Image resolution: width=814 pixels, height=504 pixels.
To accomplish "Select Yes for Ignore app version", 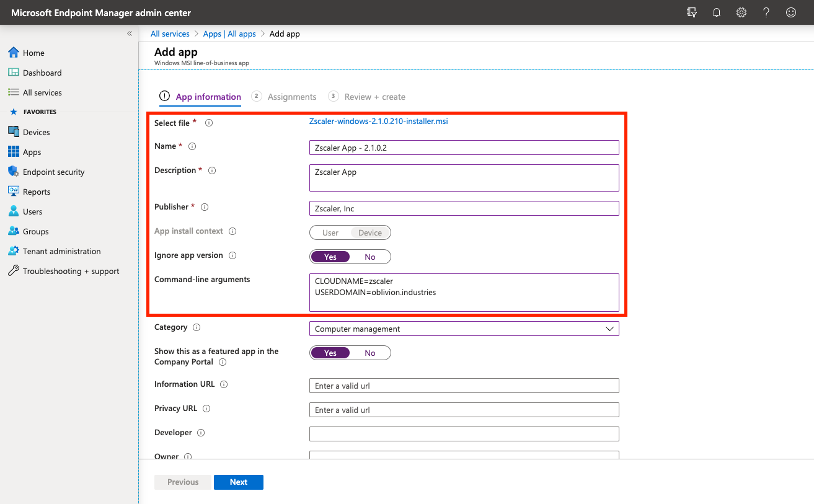I will (330, 257).
